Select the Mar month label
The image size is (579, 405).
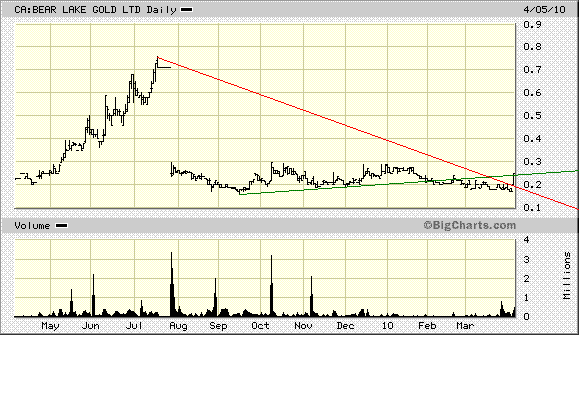coord(465,326)
